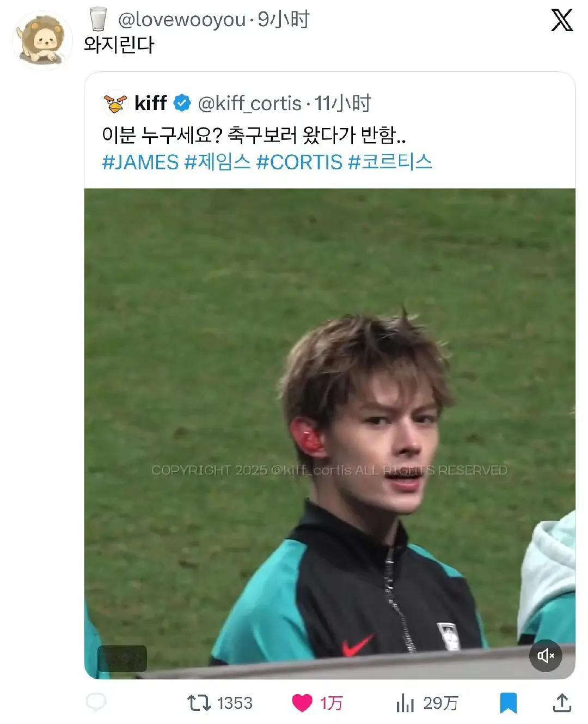Image resolution: width=588 pixels, height=724 pixels.
Task: Click the X logo icon
Action: [562, 20]
